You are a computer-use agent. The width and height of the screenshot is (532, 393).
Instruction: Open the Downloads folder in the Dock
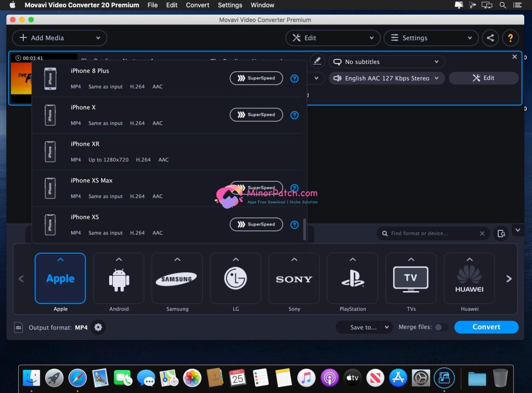click(477, 378)
